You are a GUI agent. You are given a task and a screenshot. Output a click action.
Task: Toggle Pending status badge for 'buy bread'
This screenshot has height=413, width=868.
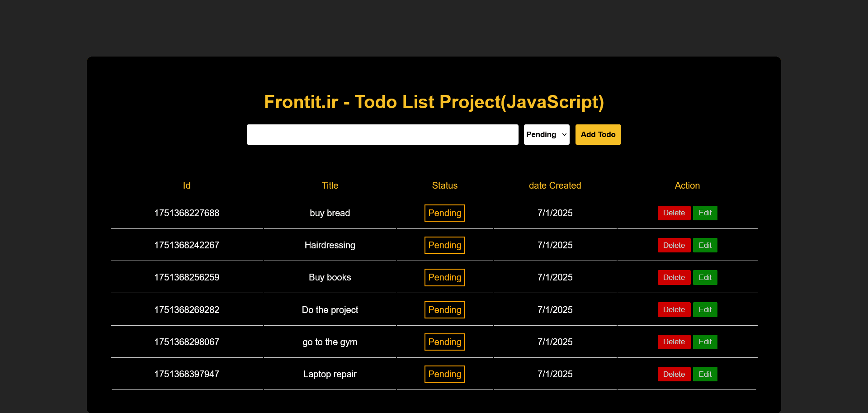[445, 213]
